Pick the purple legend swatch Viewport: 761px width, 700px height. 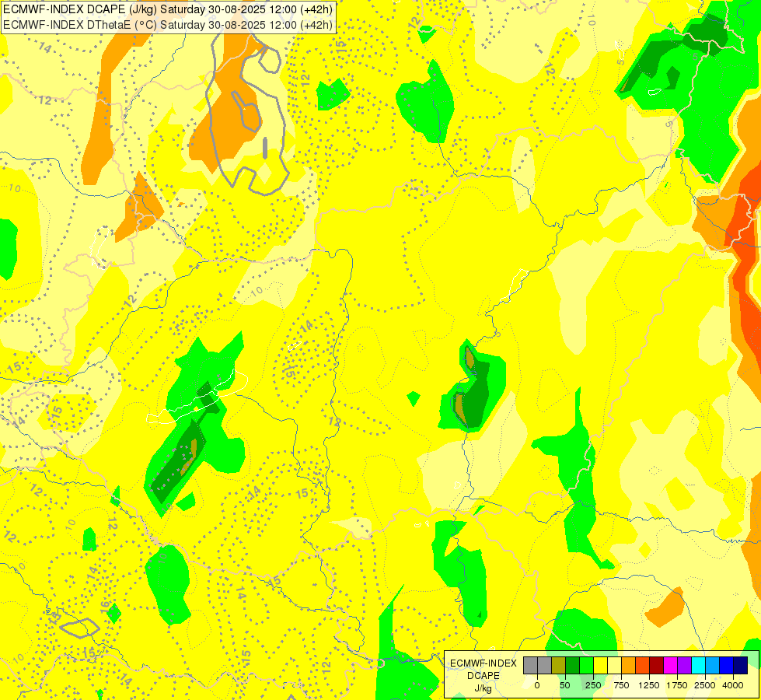point(684,666)
